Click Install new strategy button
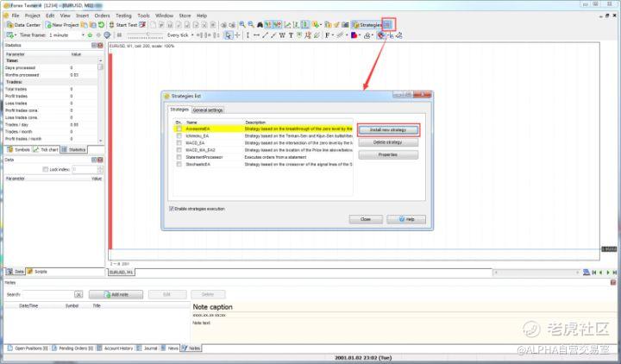The width and height of the screenshot is (621, 364). pyautogui.click(x=388, y=130)
